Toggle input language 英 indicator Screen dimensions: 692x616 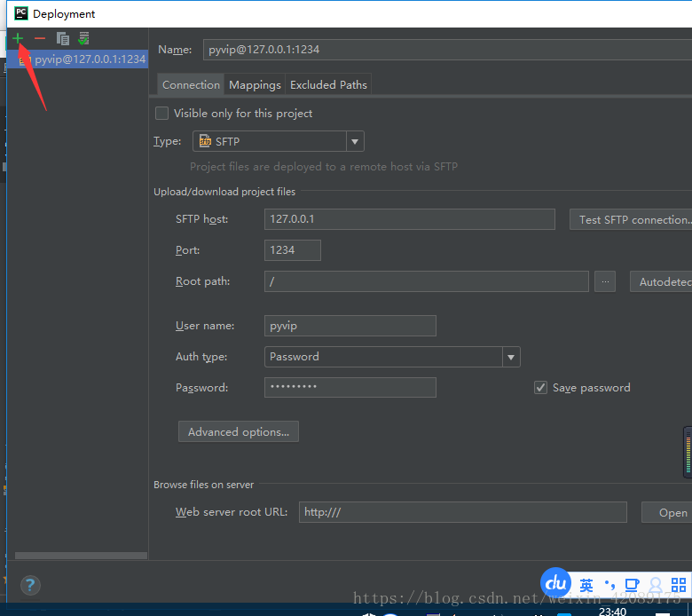point(586,585)
